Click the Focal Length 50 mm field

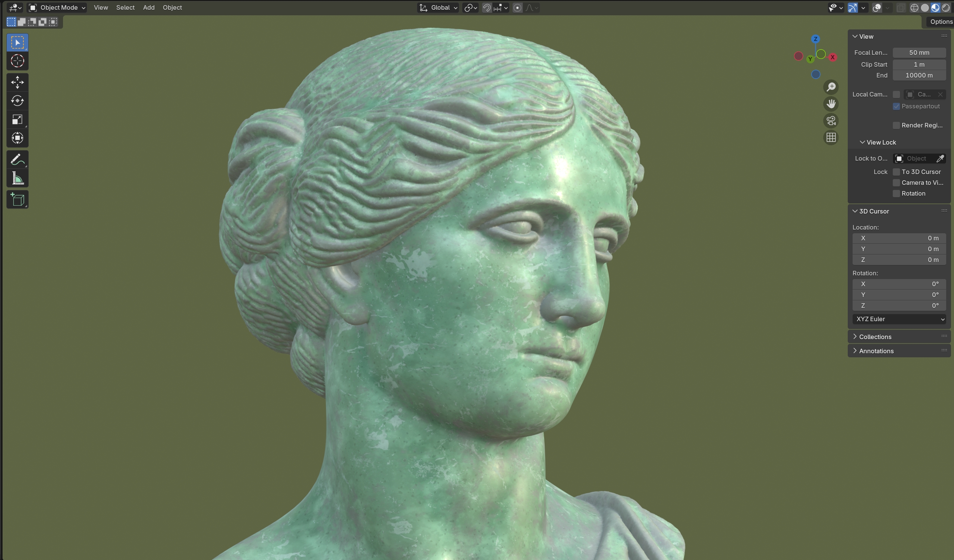[x=919, y=53]
